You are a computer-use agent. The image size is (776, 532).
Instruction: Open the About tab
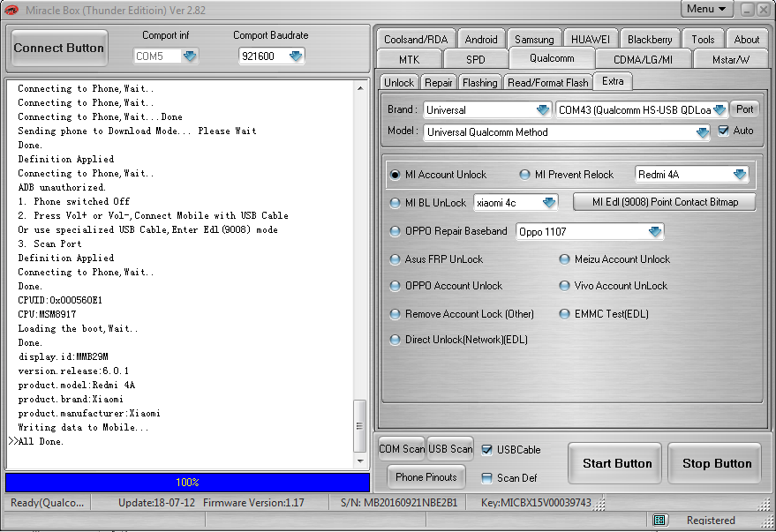pyautogui.click(x=746, y=39)
